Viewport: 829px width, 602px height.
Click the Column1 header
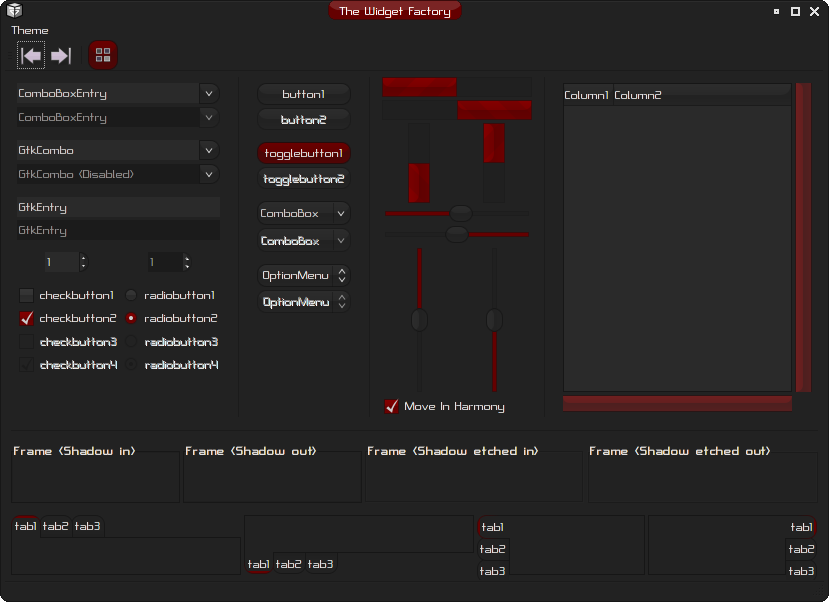point(588,95)
